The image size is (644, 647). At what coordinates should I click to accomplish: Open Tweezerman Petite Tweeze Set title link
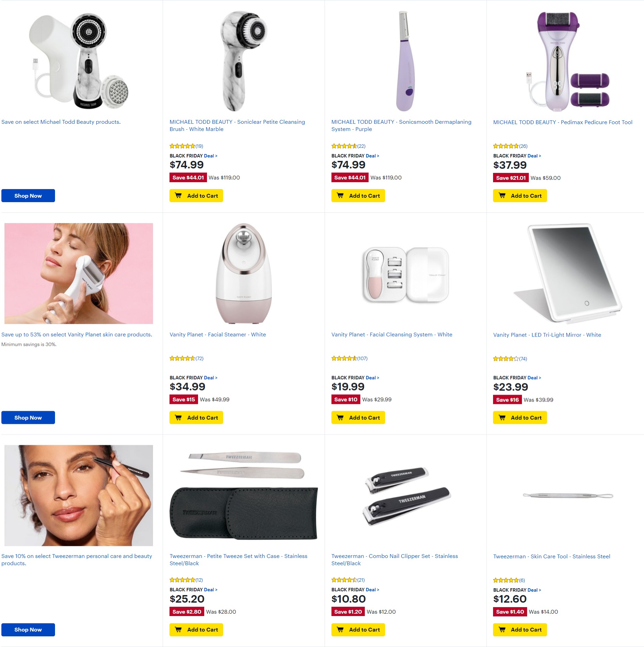pos(238,560)
